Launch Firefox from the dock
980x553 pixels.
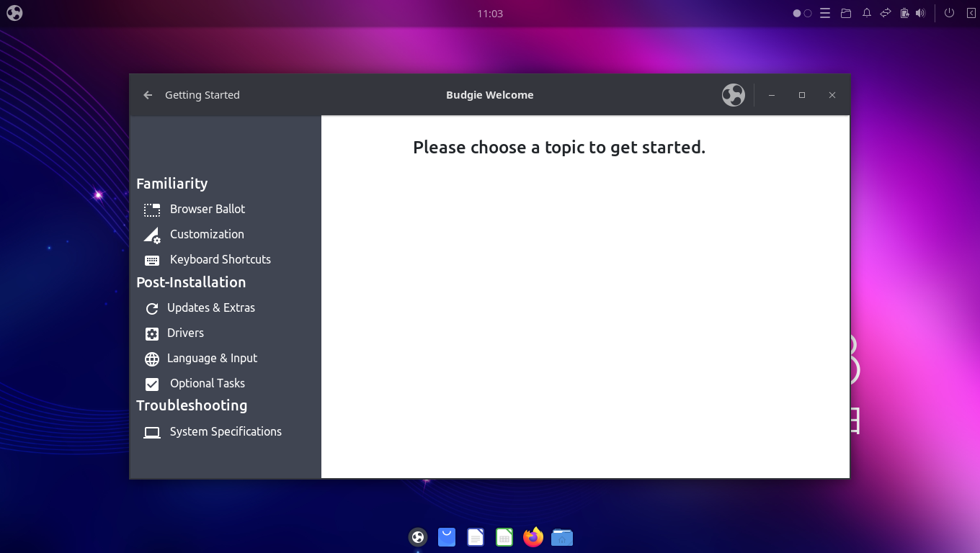pyautogui.click(x=533, y=537)
